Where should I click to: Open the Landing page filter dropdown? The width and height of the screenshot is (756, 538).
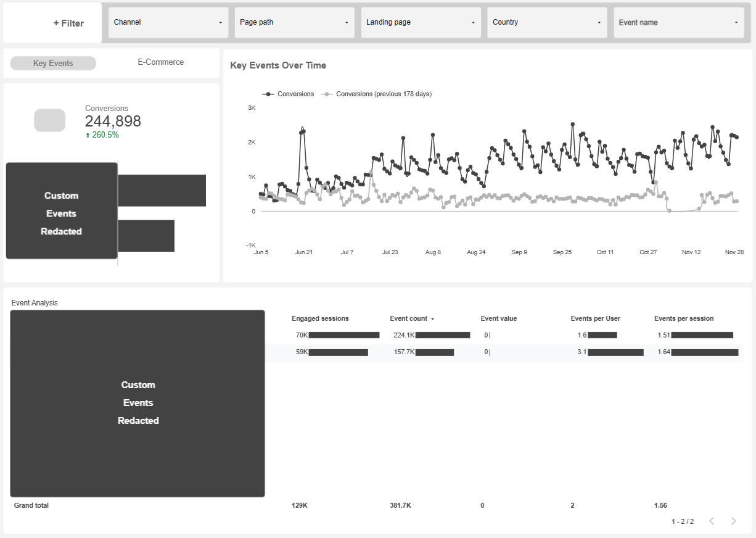tap(421, 22)
